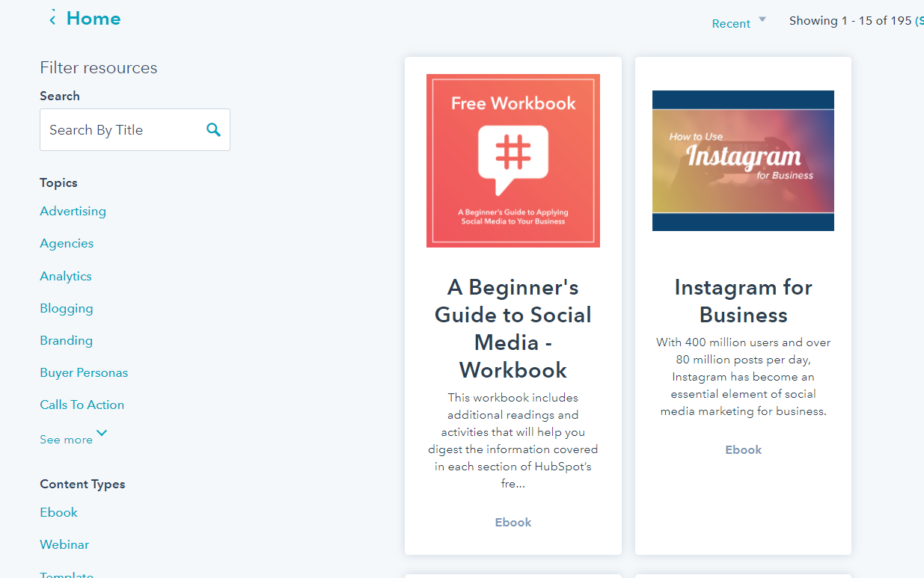Filter content type by Webinar
Screen dimensions: 924x578
(64, 544)
